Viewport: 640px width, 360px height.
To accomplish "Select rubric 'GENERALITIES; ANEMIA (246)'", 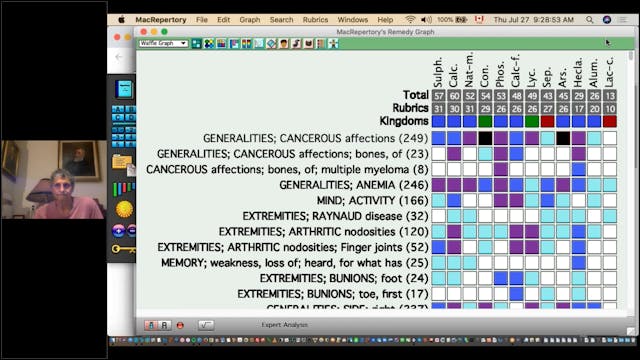I will (x=353, y=185).
